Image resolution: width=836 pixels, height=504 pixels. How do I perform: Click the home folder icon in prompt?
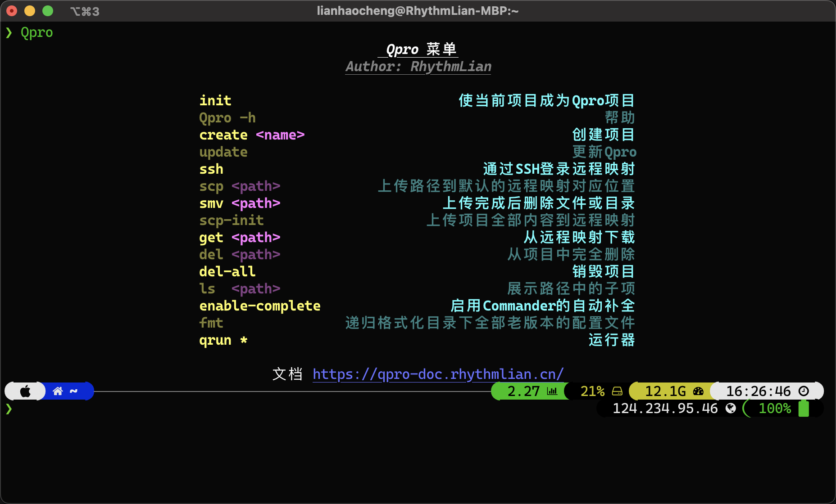tap(58, 391)
